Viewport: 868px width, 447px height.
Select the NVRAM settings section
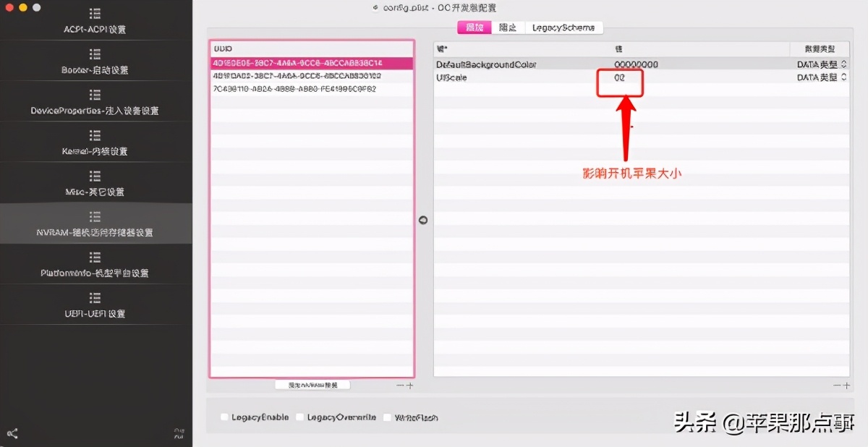pos(95,223)
